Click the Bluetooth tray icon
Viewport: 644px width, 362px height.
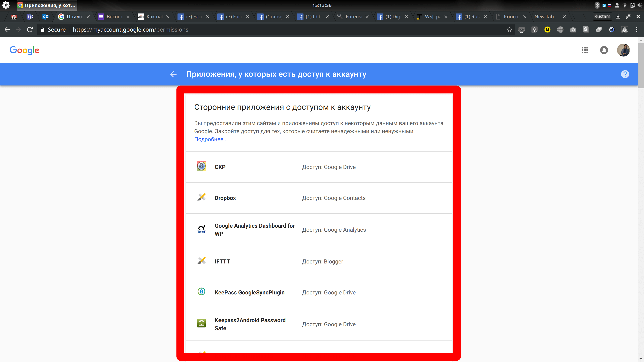(x=597, y=5)
